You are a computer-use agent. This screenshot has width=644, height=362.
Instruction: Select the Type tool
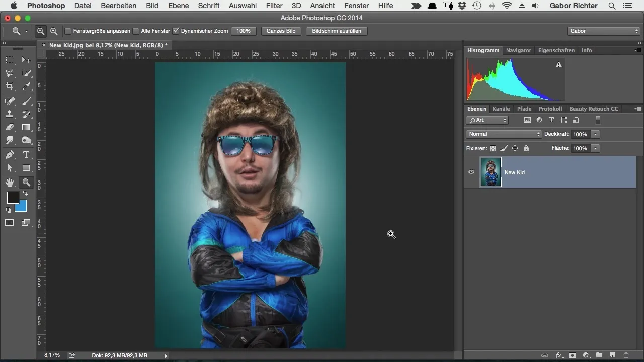click(x=26, y=155)
